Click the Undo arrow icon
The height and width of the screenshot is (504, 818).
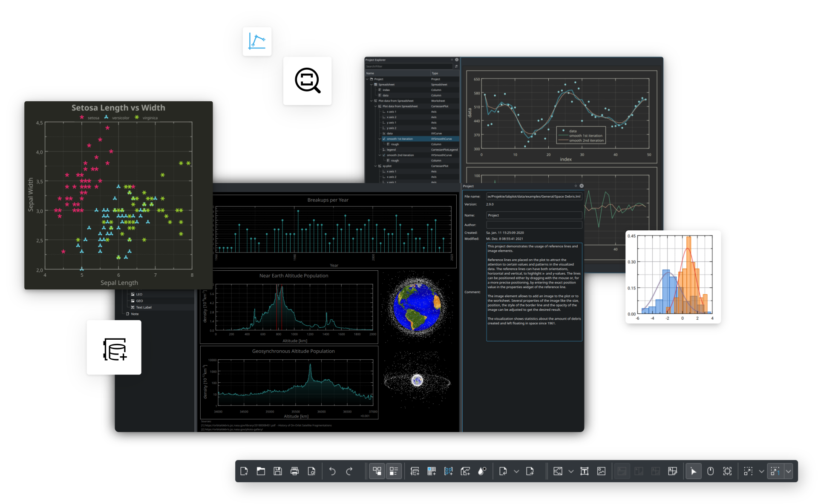click(332, 471)
